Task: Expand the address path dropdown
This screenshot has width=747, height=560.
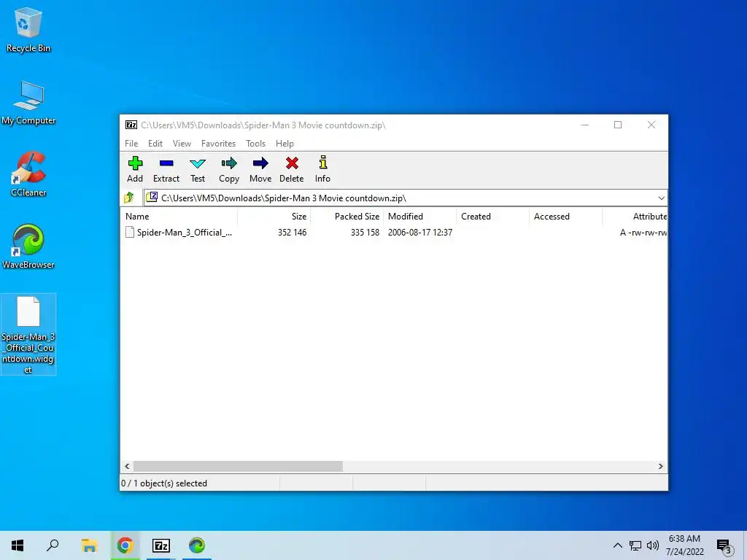Action: point(661,198)
